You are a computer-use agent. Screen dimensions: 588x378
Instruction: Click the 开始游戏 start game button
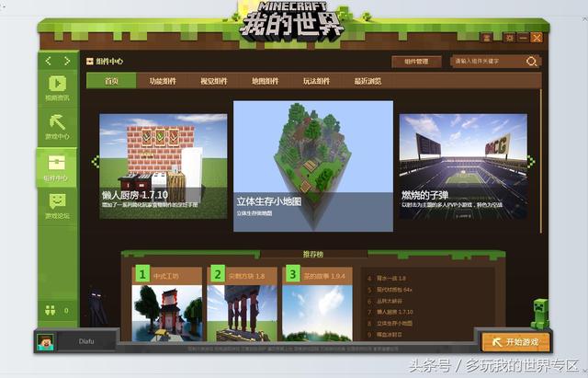(x=515, y=342)
